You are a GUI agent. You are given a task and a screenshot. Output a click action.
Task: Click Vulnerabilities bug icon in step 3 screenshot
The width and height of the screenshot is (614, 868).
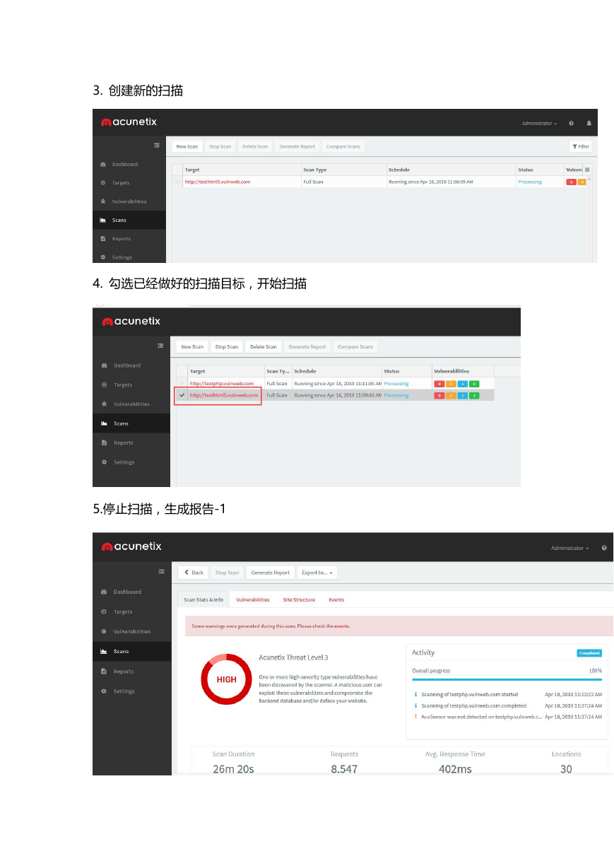click(x=103, y=201)
